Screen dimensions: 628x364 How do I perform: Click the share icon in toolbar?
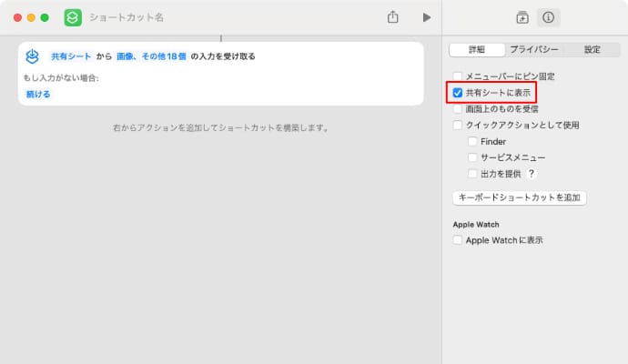pos(393,17)
